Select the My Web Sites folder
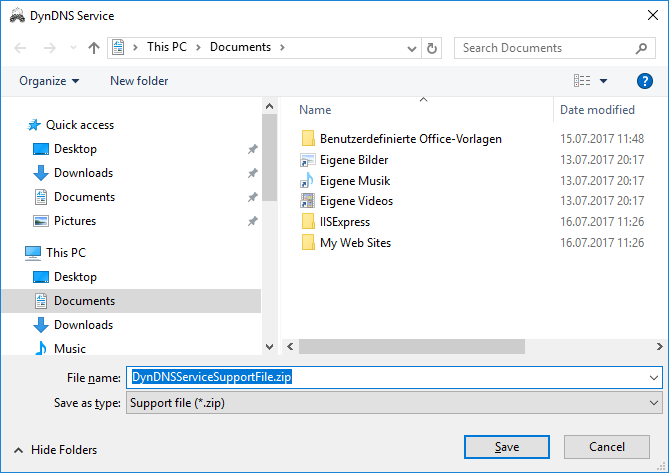Image resolution: width=669 pixels, height=473 pixels. 355,243
